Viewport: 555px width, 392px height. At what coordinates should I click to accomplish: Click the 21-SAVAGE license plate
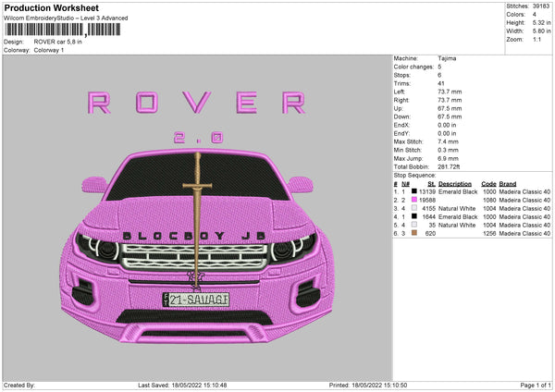click(x=197, y=298)
